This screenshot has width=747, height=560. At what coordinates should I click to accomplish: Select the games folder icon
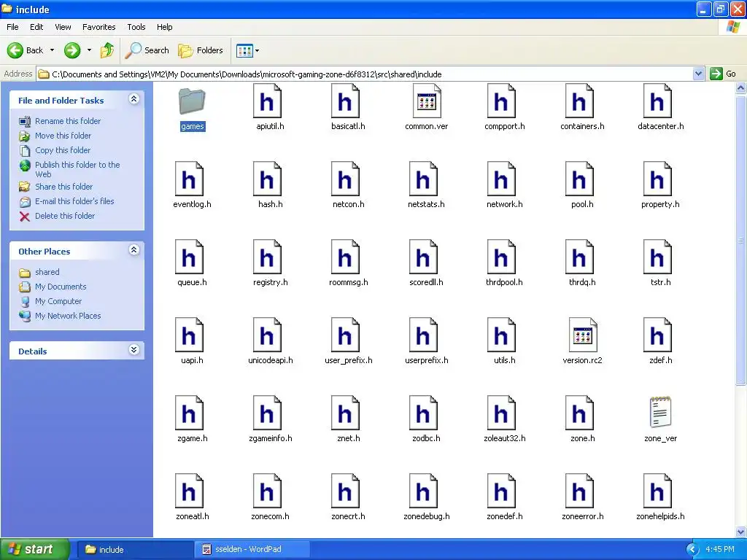(192, 101)
